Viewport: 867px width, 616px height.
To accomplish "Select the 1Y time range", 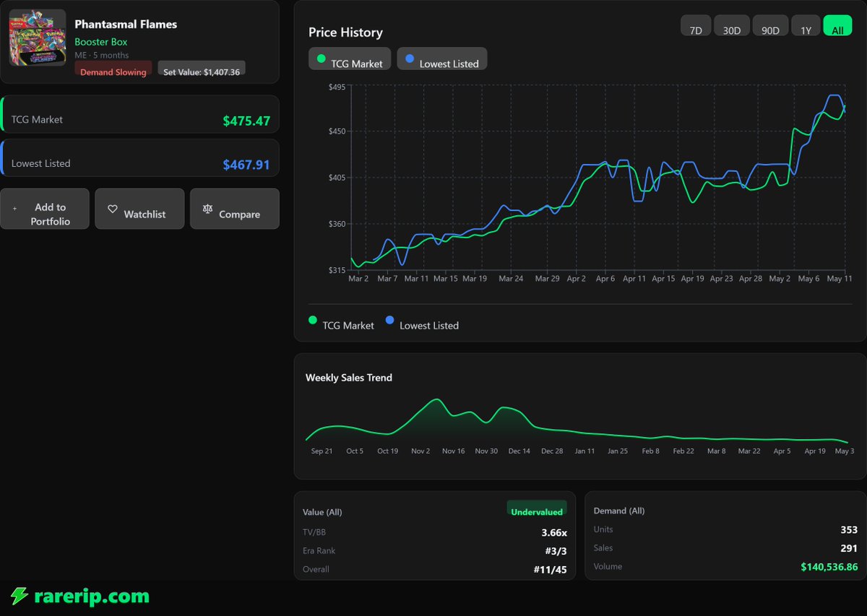I will [806, 25].
